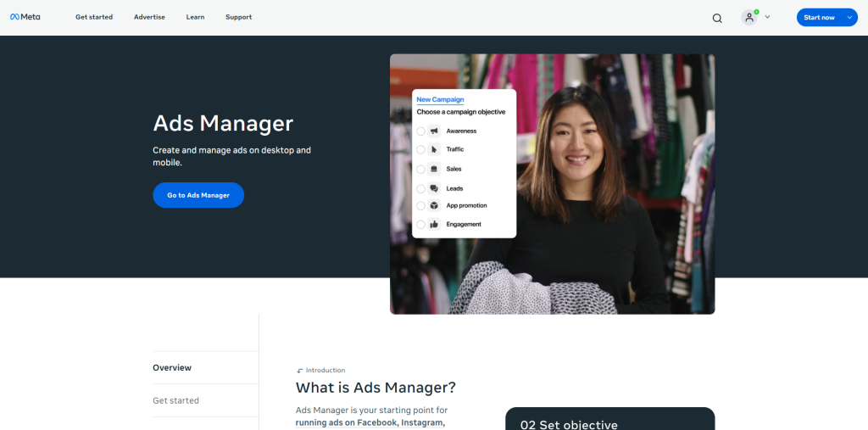Click the Leads chat bubbles icon

pyautogui.click(x=434, y=188)
